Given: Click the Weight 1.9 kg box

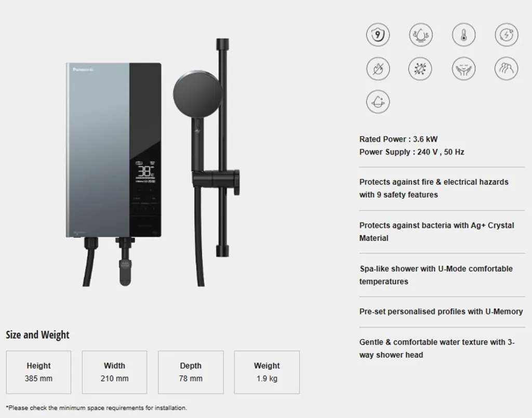Looking at the screenshot, I should pyautogui.click(x=267, y=372).
